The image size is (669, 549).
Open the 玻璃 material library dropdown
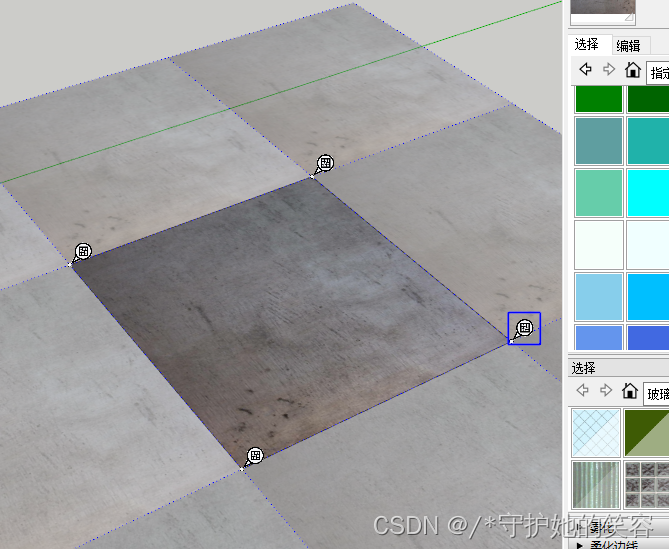pyautogui.click(x=656, y=394)
